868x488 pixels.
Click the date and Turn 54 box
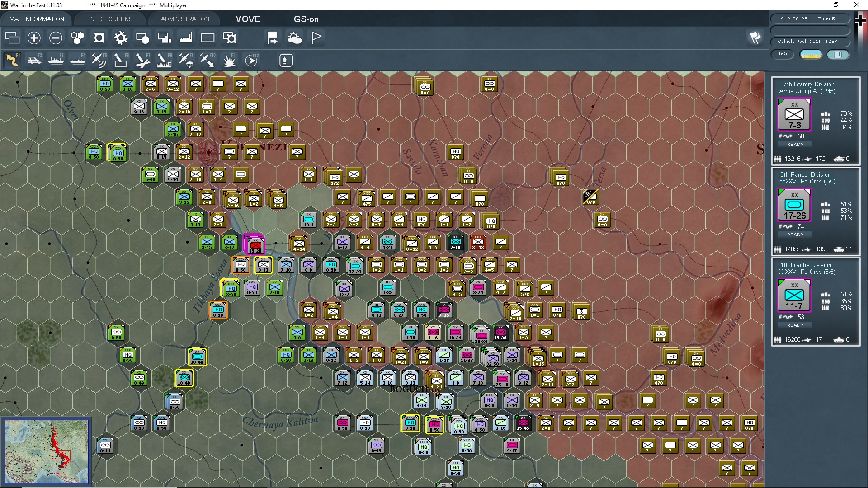coord(810,19)
